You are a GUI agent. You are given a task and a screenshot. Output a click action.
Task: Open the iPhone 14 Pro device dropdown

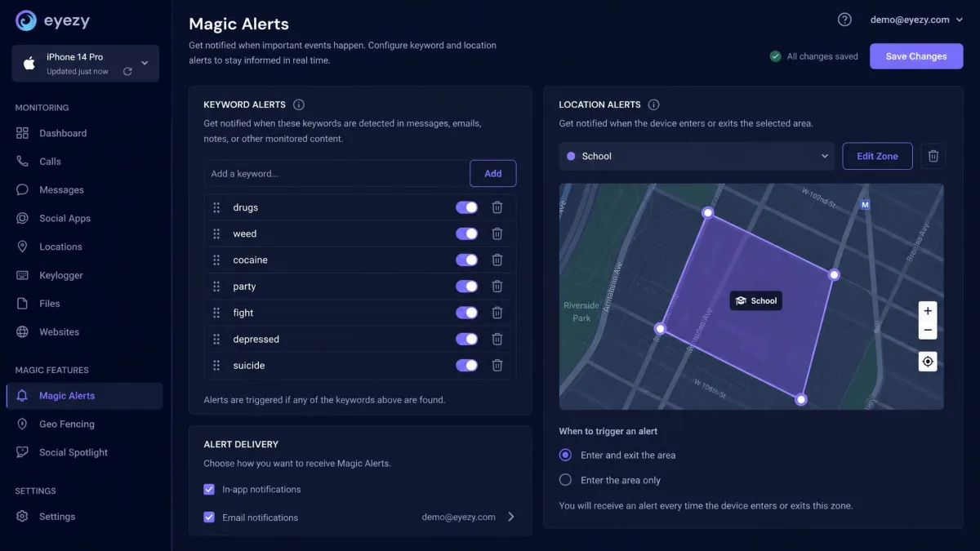pyautogui.click(x=86, y=64)
